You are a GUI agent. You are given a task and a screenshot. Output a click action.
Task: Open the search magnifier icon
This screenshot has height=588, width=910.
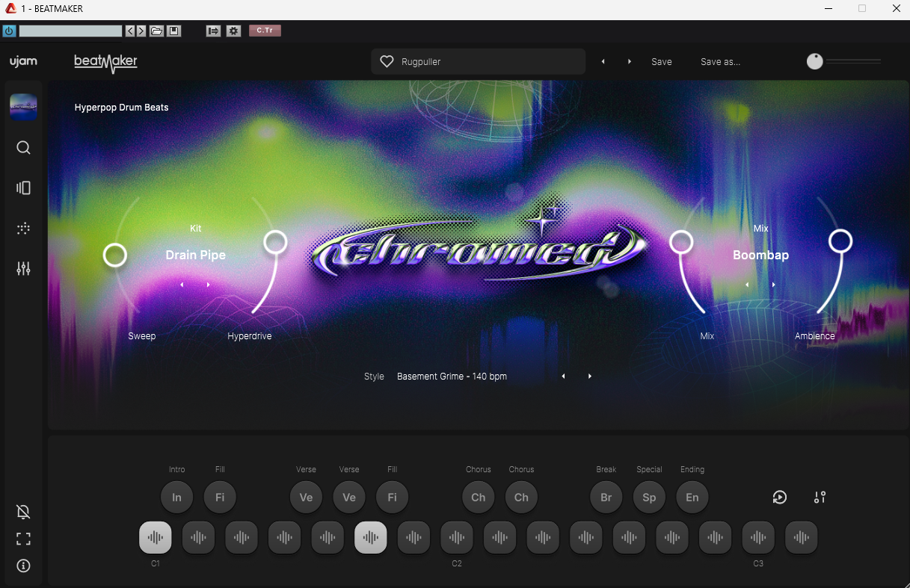23,148
